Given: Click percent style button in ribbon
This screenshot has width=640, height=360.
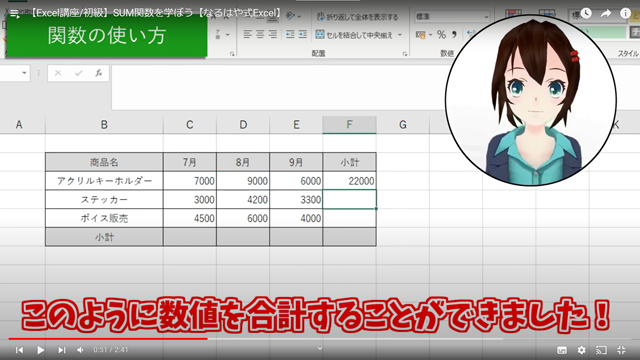Looking at the screenshot, I should pos(441,35).
